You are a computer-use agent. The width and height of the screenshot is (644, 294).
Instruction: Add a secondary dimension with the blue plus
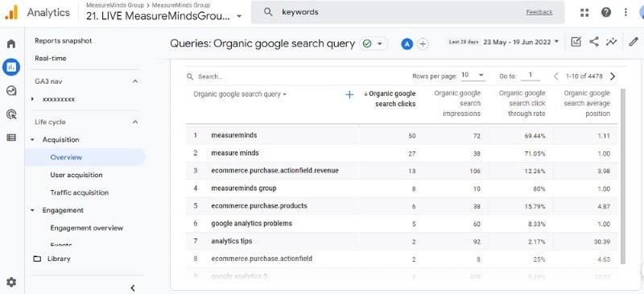349,94
